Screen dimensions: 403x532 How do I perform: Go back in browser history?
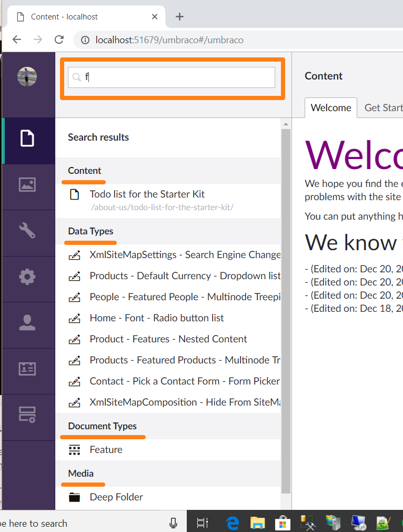click(17, 40)
